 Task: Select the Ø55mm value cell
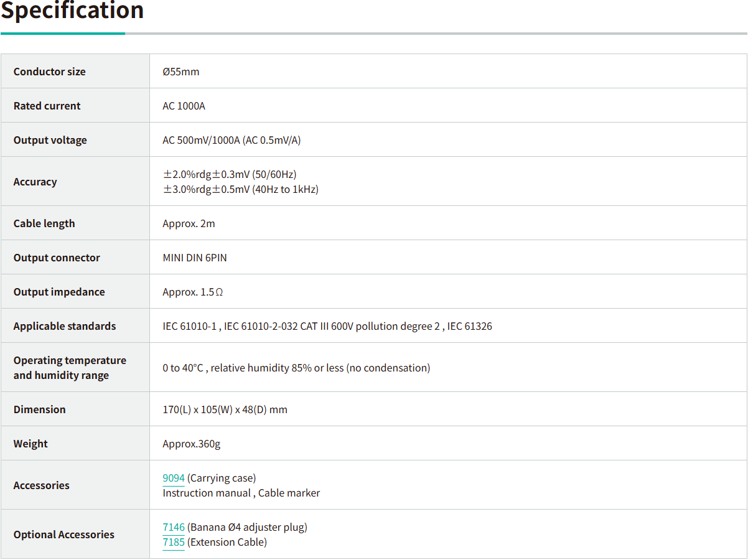tap(181, 72)
